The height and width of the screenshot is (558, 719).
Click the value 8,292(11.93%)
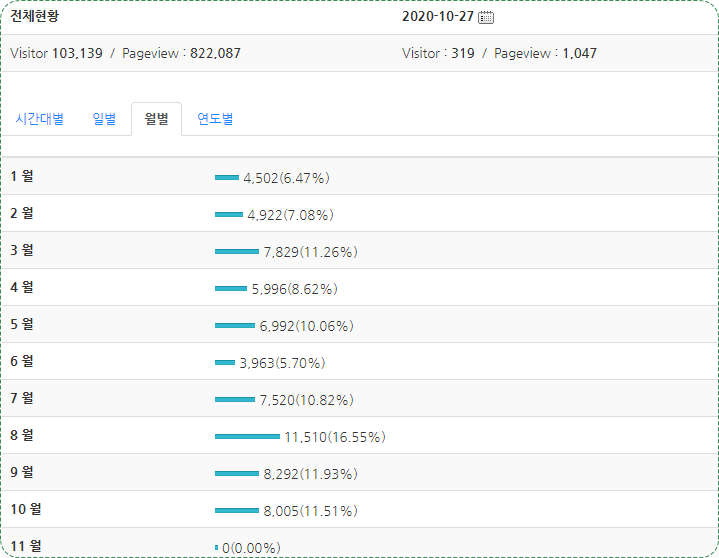pyautogui.click(x=310, y=475)
